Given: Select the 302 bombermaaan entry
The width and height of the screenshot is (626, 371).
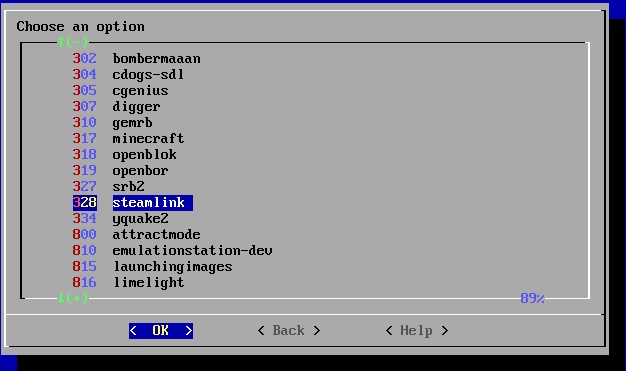Looking at the screenshot, I should [137, 59].
